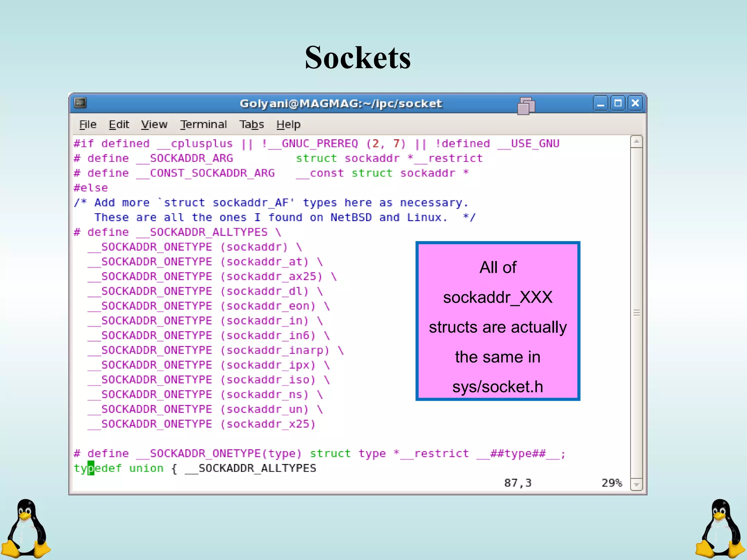Click the scrollbar down arrow

pyautogui.click(x=636, y=485)
